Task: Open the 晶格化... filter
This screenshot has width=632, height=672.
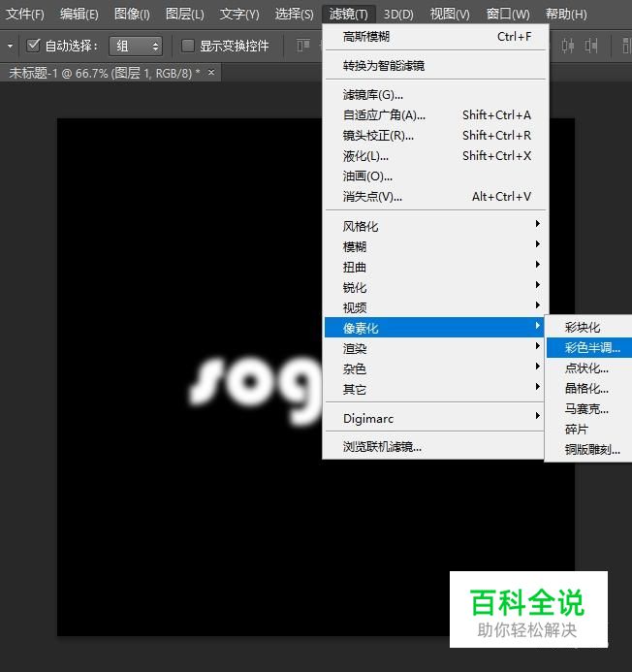Action: 589,388
